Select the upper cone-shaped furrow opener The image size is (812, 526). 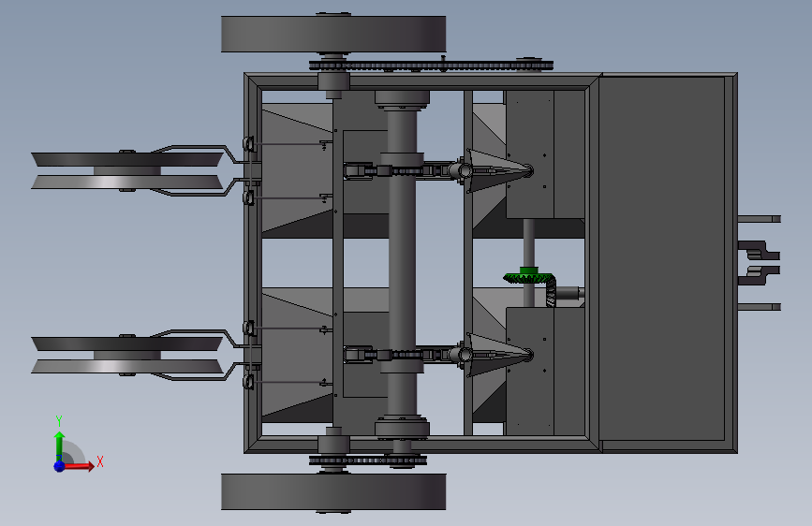(x=498, y=171)
